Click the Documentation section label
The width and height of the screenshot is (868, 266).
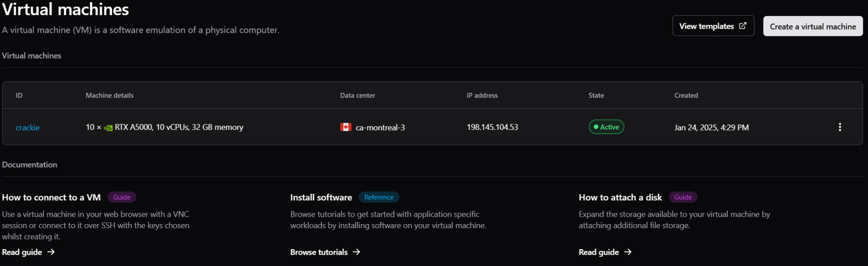[x=30, y=164]
